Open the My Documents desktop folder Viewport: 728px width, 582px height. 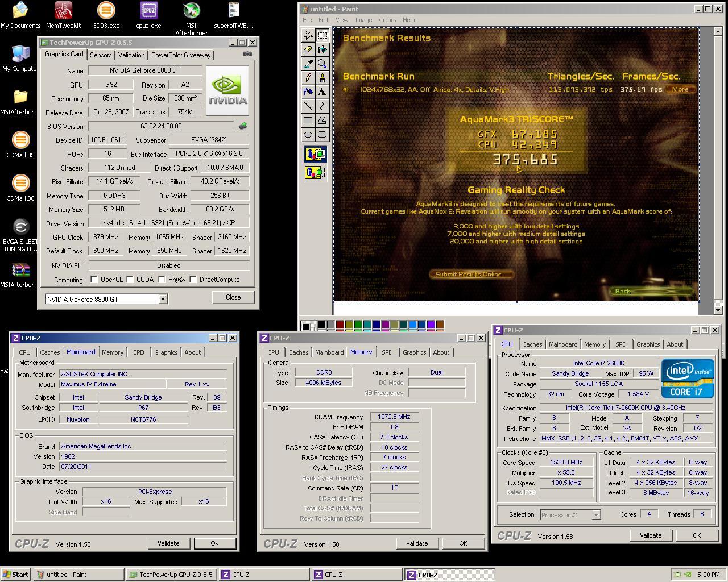[x=20, y=15]
